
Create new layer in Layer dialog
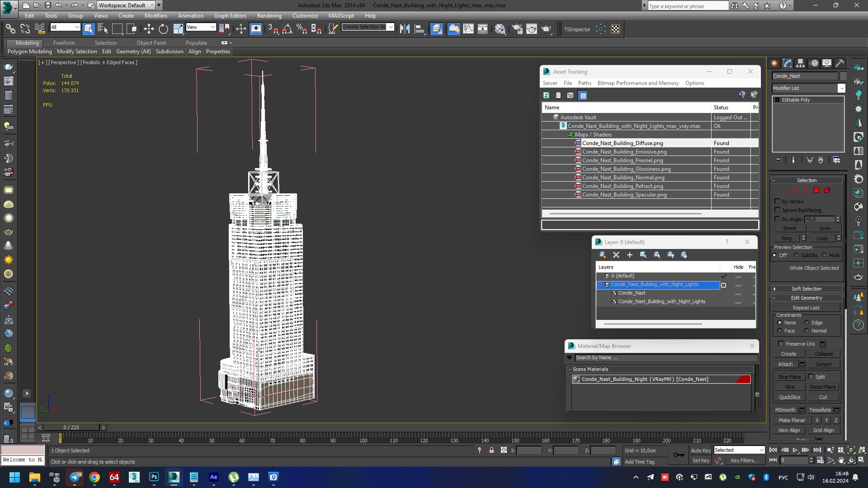coord(603,255)
